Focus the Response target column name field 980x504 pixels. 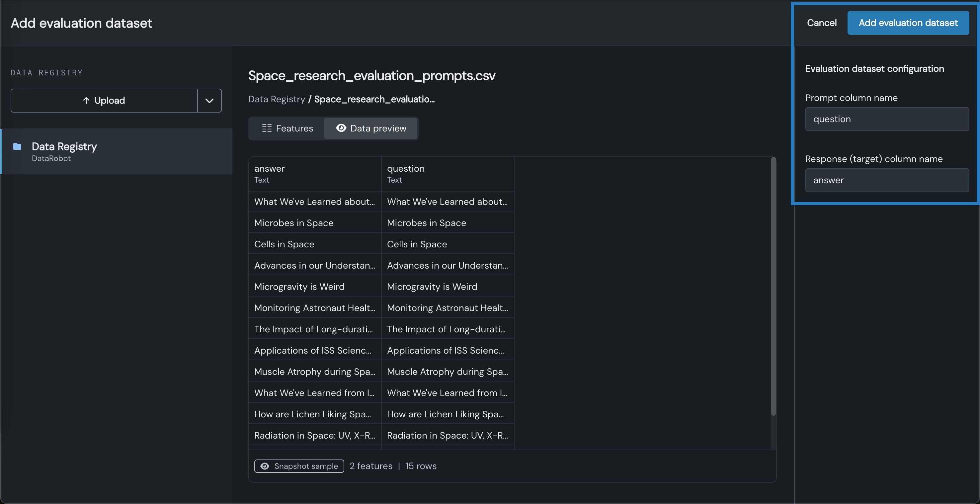tap(886, 180)
